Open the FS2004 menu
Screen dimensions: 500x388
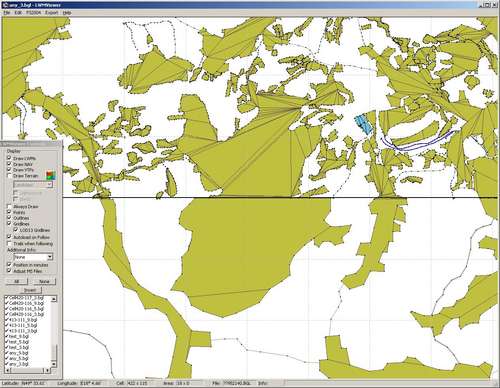point(33,13)
